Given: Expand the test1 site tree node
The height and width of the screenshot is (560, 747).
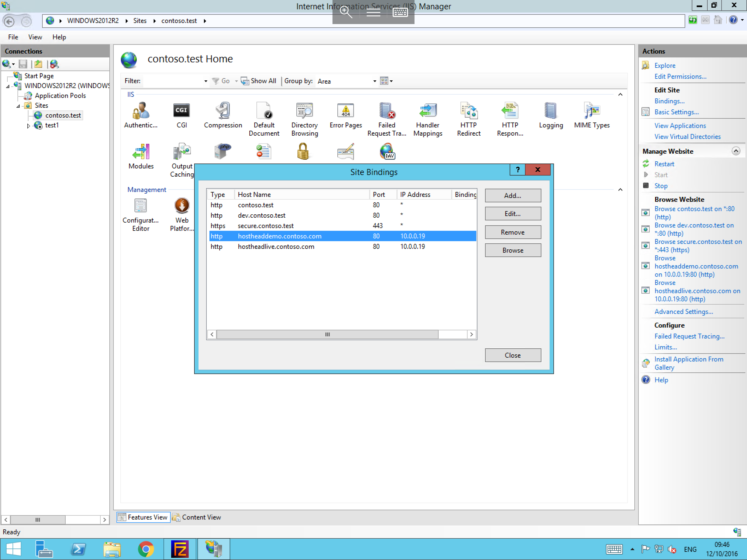Looking at the screenshot, I should tap(28, 126).
